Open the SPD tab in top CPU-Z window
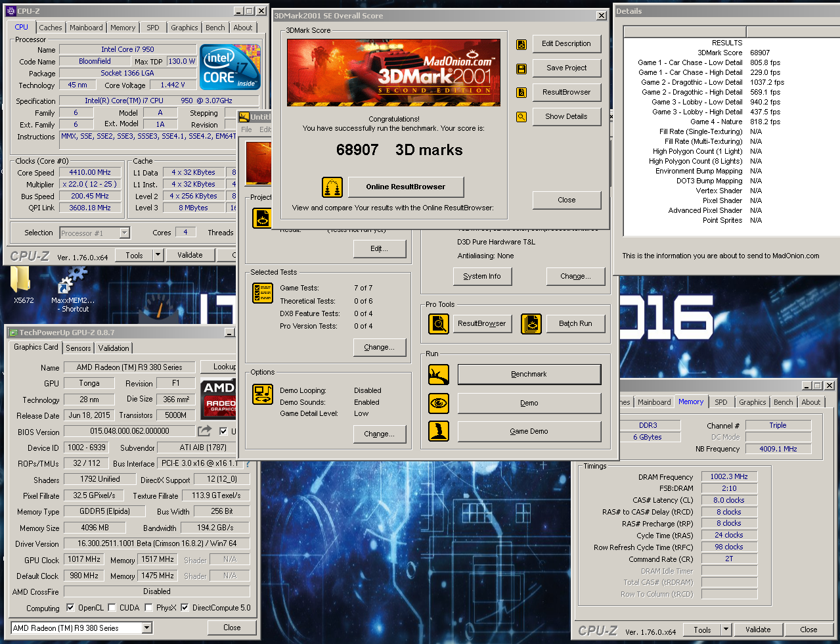The image size is (840, 644). [153, 28]
